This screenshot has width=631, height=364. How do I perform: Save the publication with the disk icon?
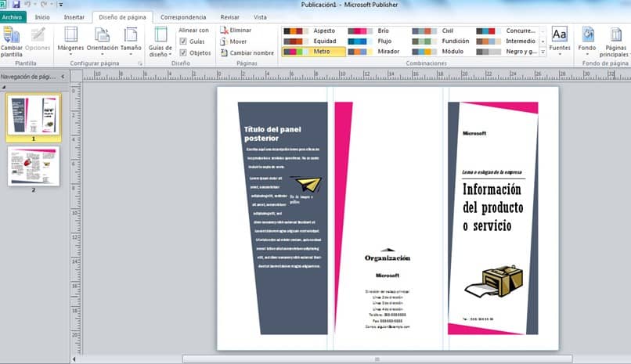16,5
